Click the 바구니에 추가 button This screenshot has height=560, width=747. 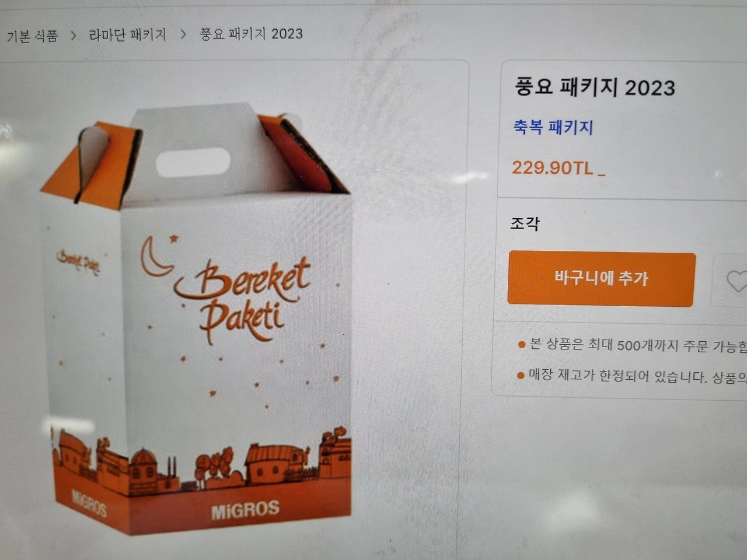[601, 279]
